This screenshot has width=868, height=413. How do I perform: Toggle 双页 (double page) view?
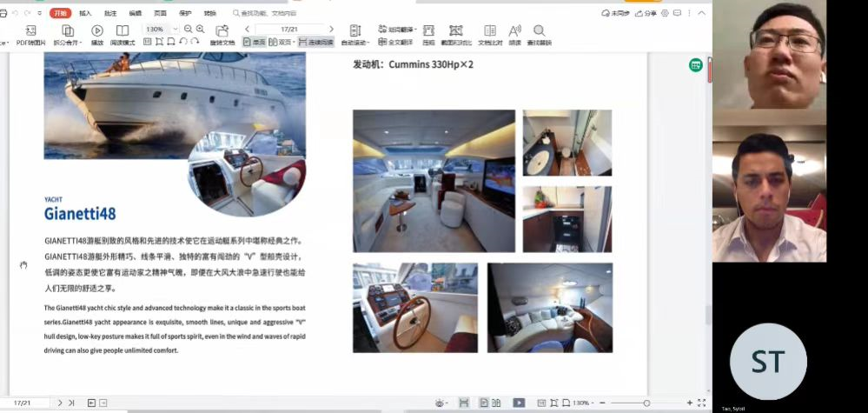click(x=281, y=42)
